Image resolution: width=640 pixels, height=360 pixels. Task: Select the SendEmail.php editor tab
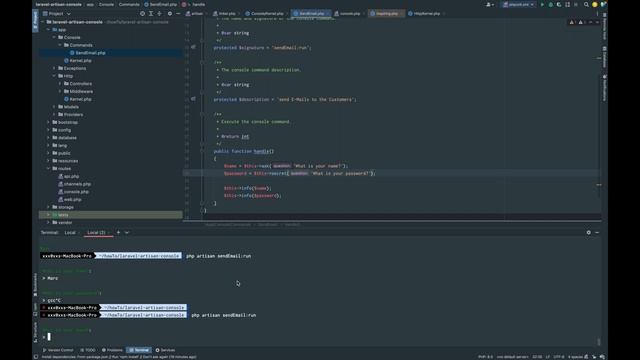(310, 13)
